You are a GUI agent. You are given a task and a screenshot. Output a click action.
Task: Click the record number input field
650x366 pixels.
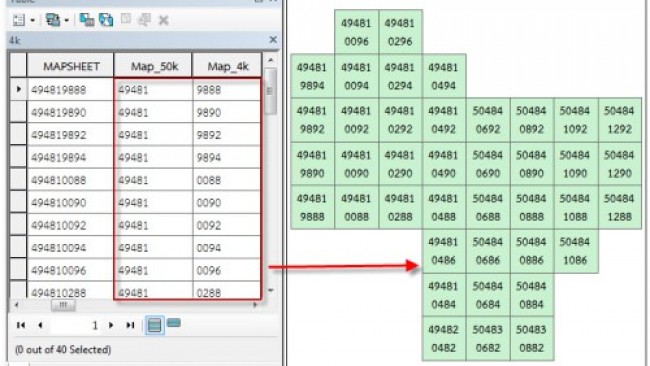point(75,325)
